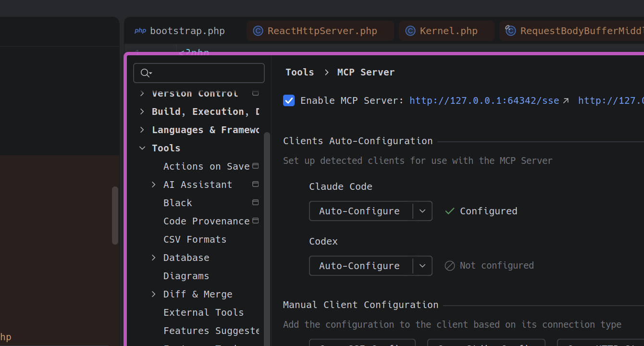Open CSV Formats settings
The width and height of the screenshot is (644, 346).
(x=195, y=239)
